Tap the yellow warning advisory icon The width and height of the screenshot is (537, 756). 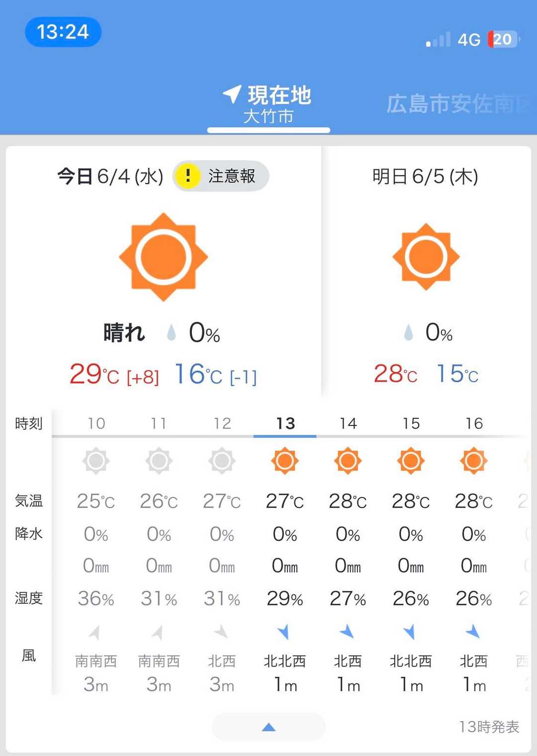[x=188, y=175]
